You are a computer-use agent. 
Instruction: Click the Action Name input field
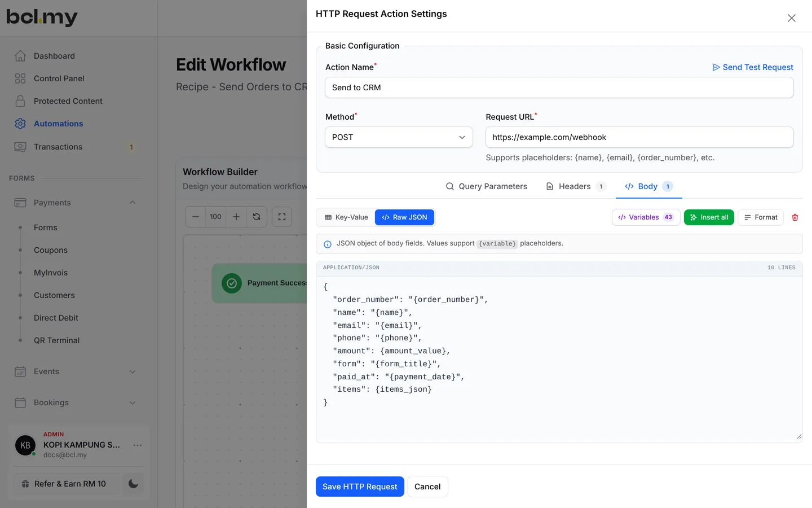(559, 87)
